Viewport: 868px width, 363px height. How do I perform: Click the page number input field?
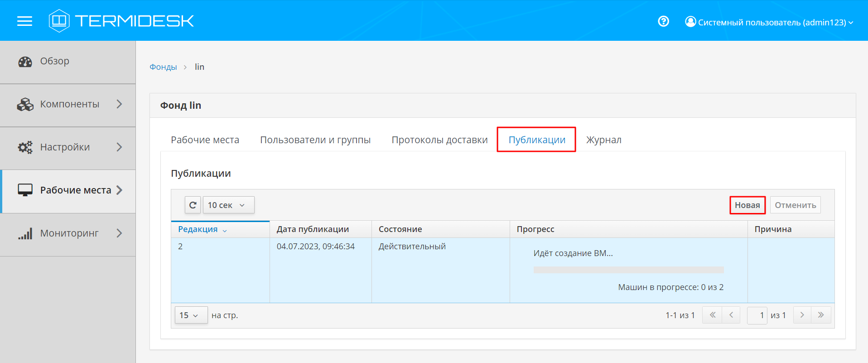tap(757, 315)
